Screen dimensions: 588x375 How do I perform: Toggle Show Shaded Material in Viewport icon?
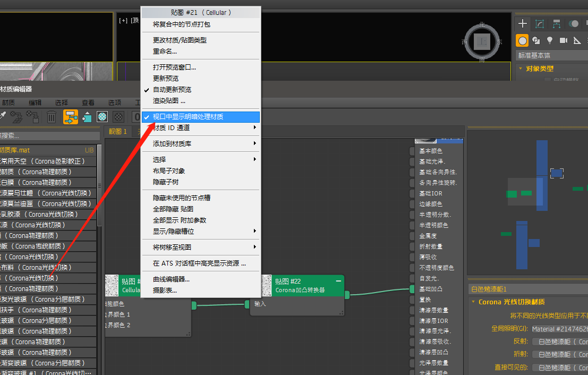pos(102,117)
